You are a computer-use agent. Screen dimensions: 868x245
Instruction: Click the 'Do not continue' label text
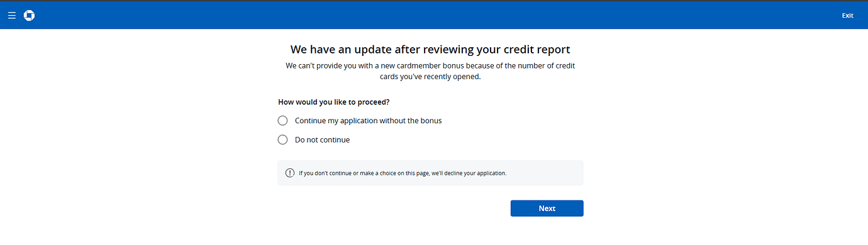pos(322,139)
